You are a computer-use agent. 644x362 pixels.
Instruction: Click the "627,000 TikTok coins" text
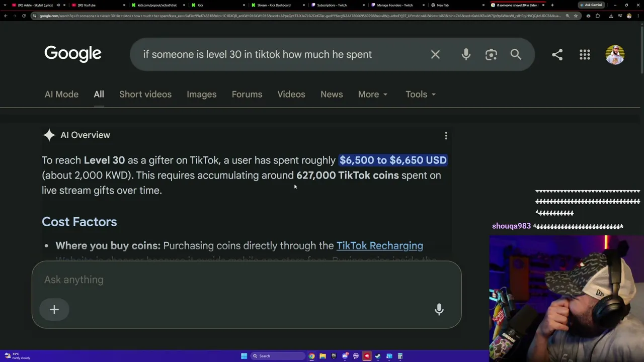[348, 175]
